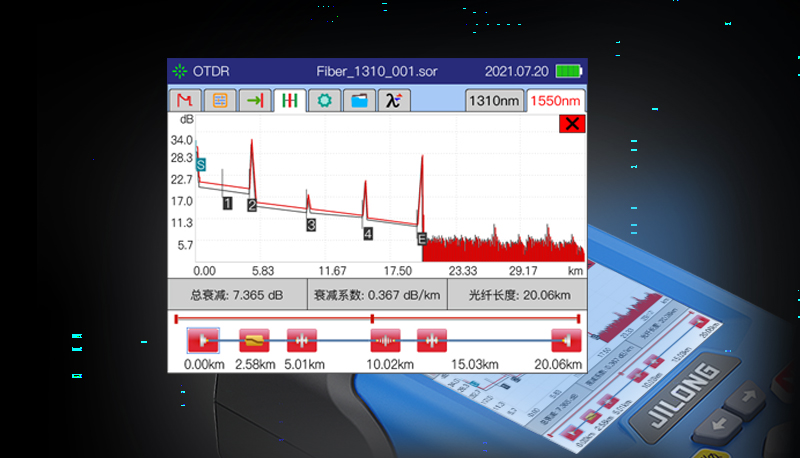Open the event list table tab
The height and width of the screenshot is (458, 800).
[220, 100]
